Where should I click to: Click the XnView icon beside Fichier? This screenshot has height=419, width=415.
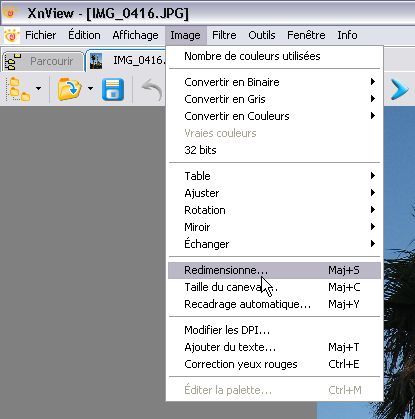point(12,35)
